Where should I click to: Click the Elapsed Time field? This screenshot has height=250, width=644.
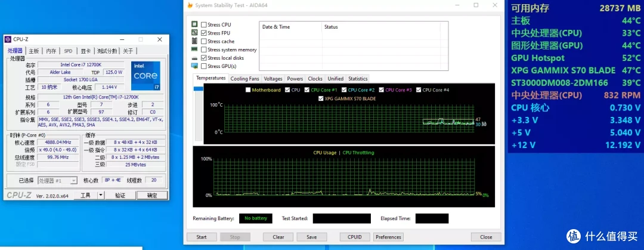tap(432, 218)
